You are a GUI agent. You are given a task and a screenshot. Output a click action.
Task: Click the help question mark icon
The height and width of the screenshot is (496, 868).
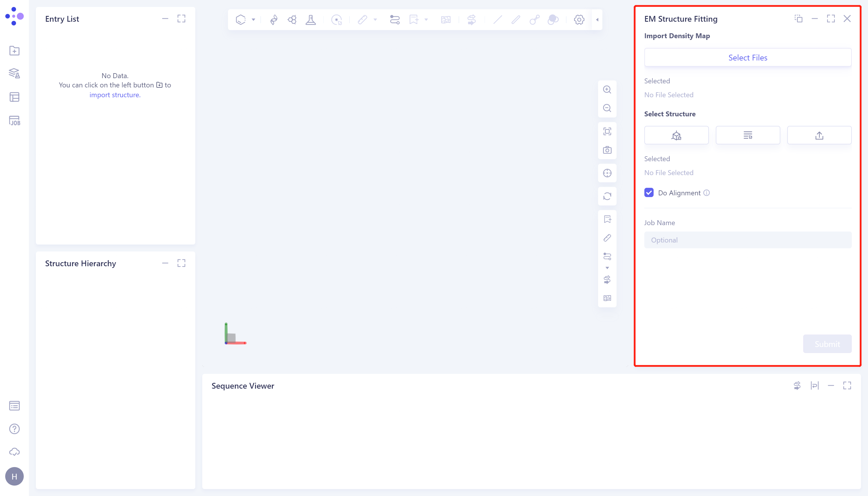[x=14, y=429]
